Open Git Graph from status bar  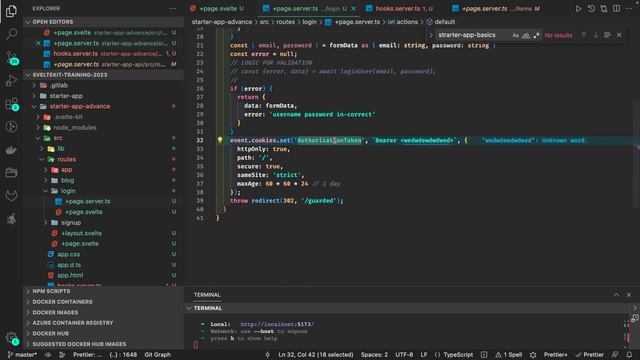(158, 355)
